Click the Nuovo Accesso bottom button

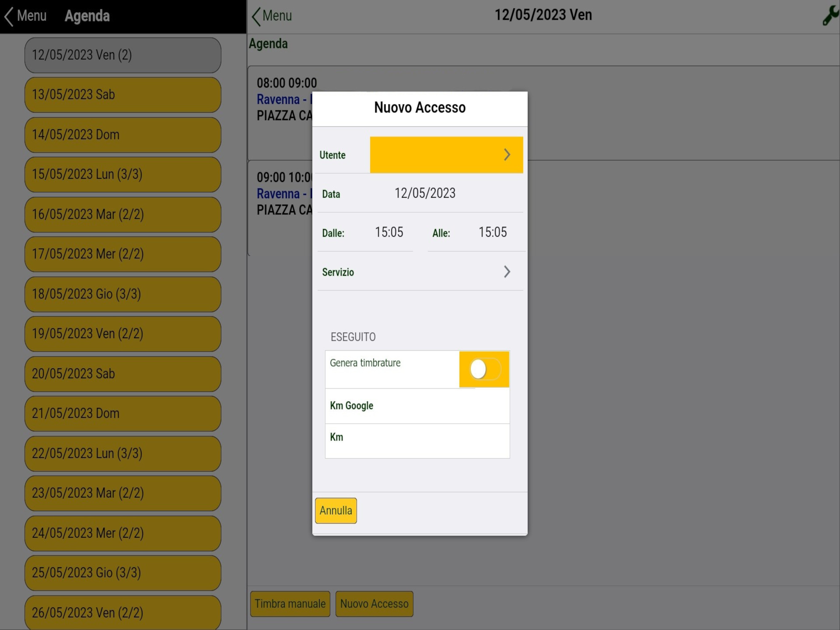pos(374,604)
